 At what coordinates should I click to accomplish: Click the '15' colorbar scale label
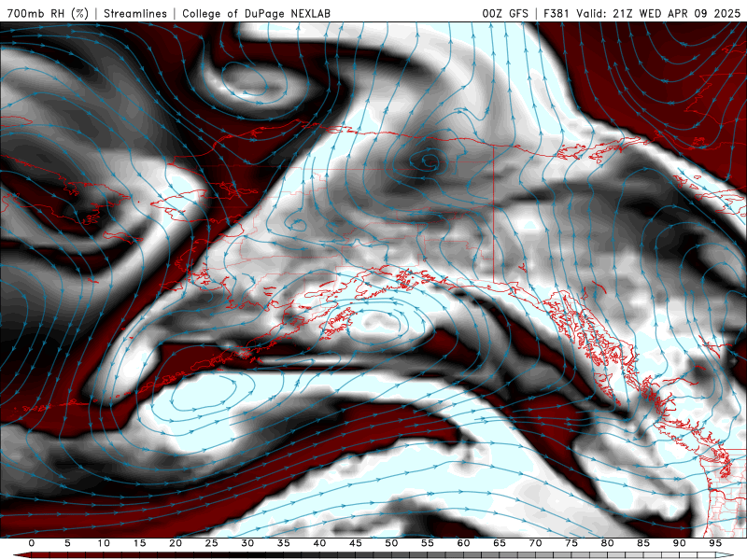[139, 543]
